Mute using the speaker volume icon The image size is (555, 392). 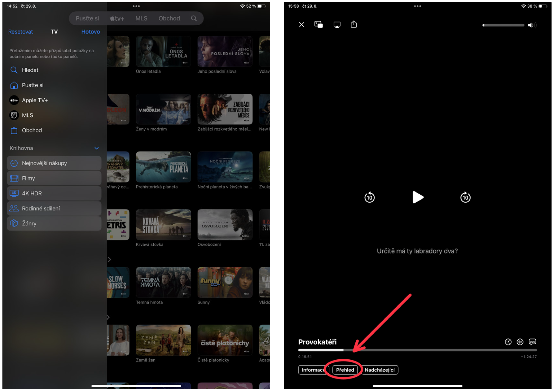click(x=531, y=25)
